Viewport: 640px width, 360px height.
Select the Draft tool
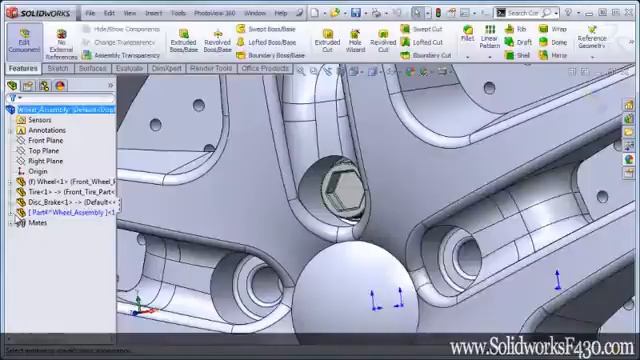518,42
